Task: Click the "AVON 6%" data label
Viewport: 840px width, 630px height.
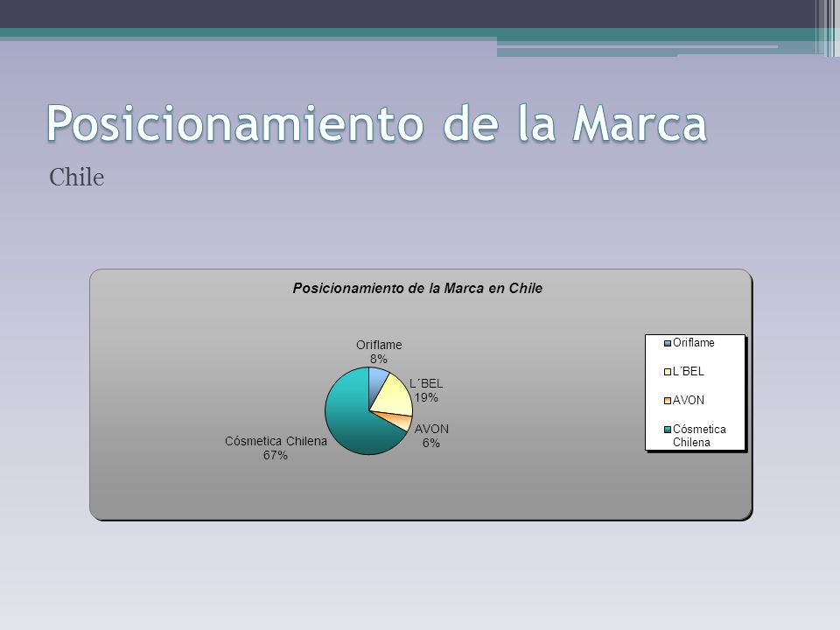Action: tap(431, 436)
